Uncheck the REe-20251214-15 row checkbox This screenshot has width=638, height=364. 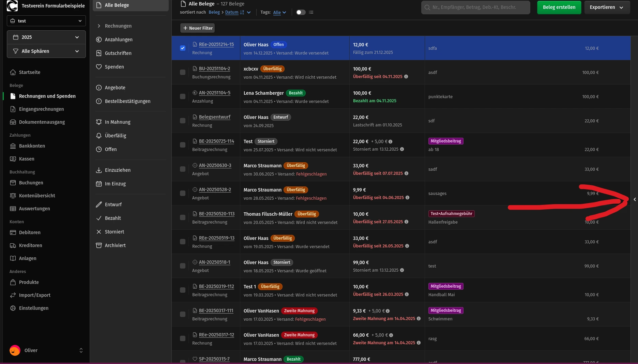183,48
